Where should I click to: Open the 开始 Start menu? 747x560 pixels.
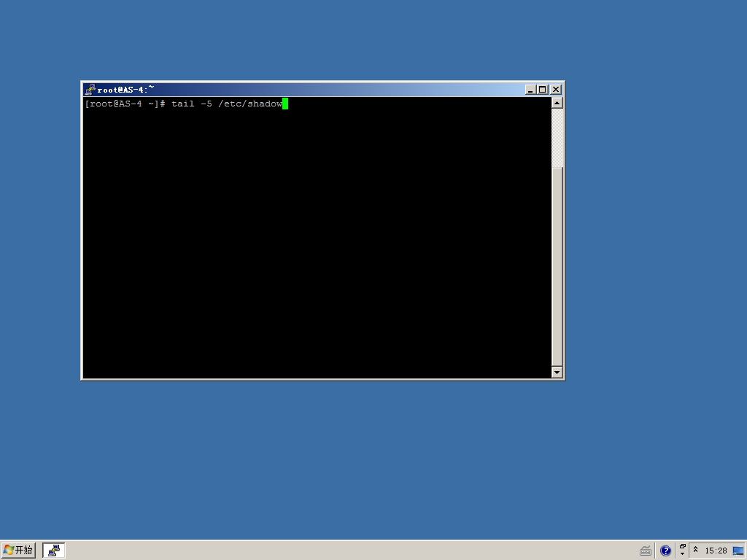tap(18, 551)
